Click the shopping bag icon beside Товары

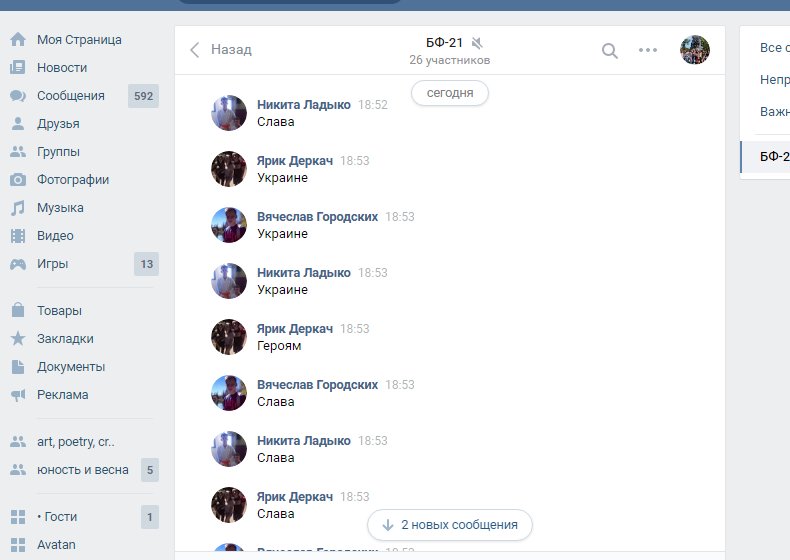pyautogui.click(x=18, y=310)
